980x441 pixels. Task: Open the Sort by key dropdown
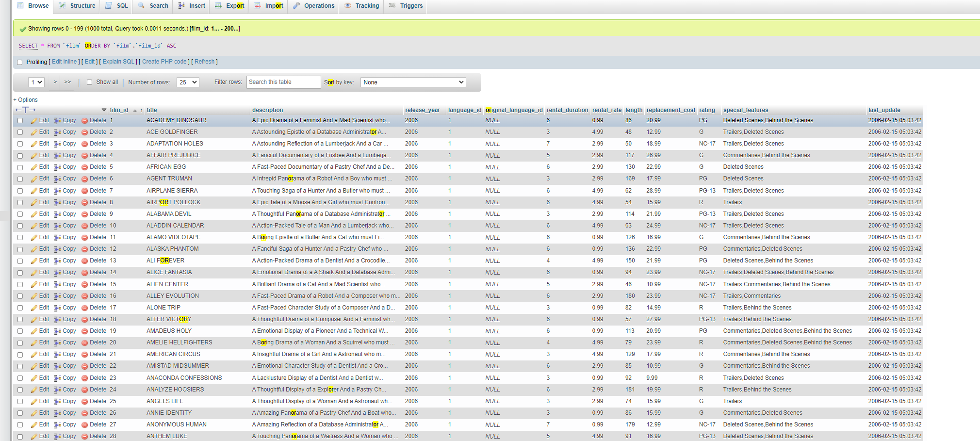[413, 82]
